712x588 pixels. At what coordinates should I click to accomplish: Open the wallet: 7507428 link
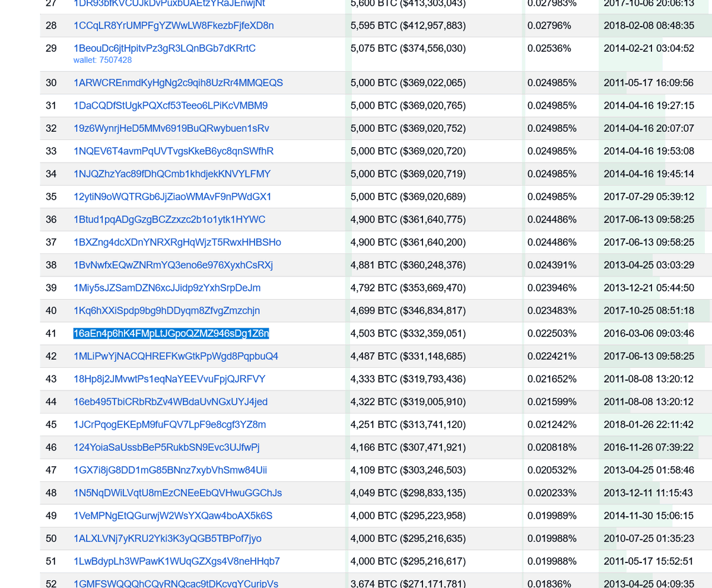pyautogui.click(x=103, y=60)
